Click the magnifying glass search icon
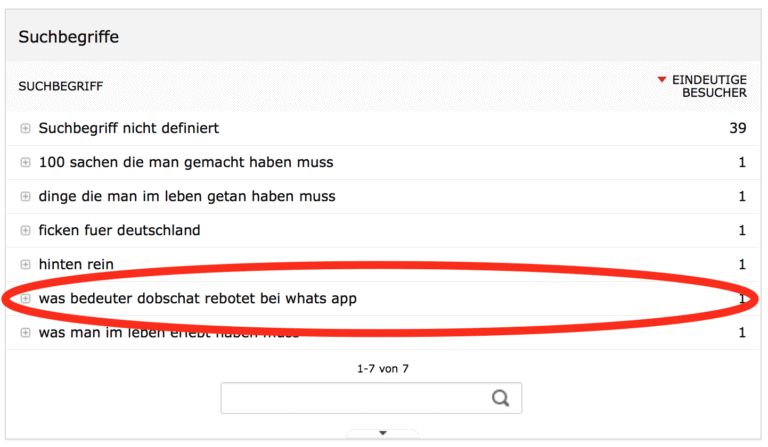 point(501,398)
